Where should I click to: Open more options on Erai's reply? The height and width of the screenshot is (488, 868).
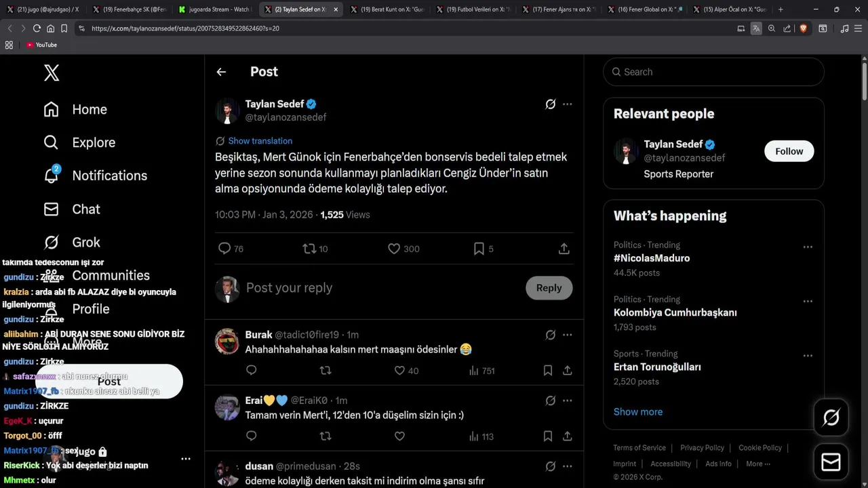pos(568,401)
